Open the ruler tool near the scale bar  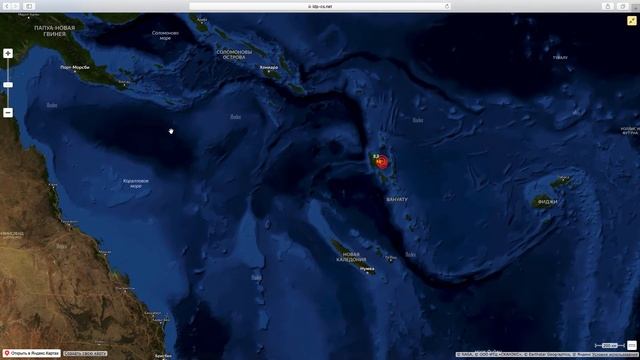pyautogui.click(x=631, y=345)
